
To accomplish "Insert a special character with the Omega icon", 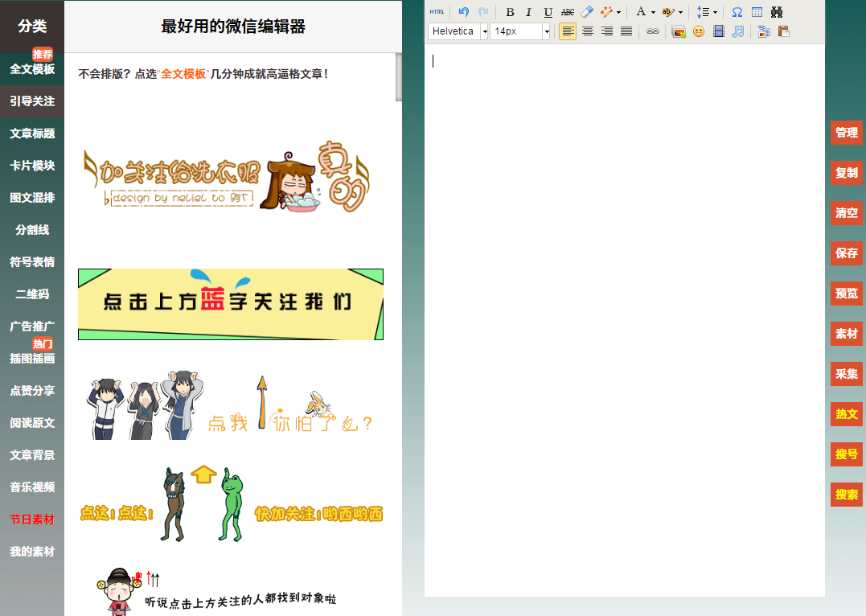I will tap(737, 11).
